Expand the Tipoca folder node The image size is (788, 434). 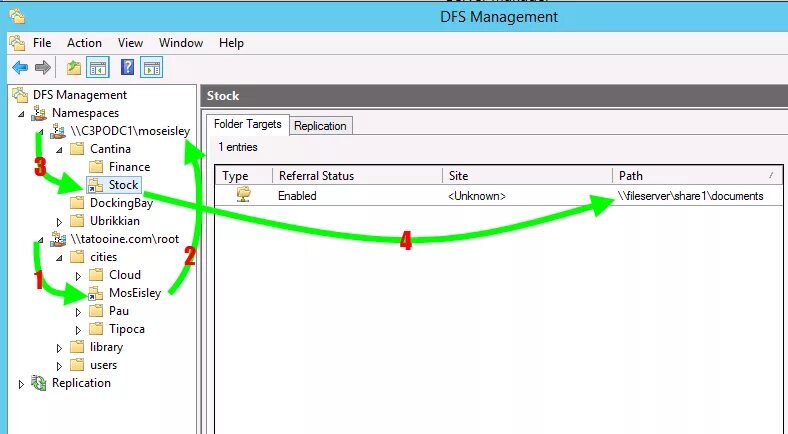(x=78, y=330)
